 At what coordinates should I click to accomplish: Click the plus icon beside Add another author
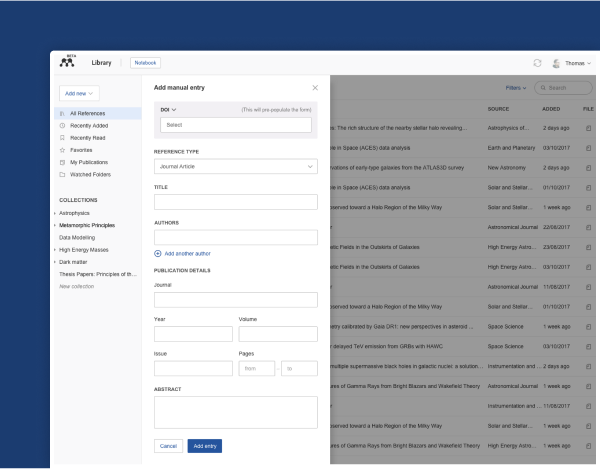pyautogui.click(x=157, y=253)
